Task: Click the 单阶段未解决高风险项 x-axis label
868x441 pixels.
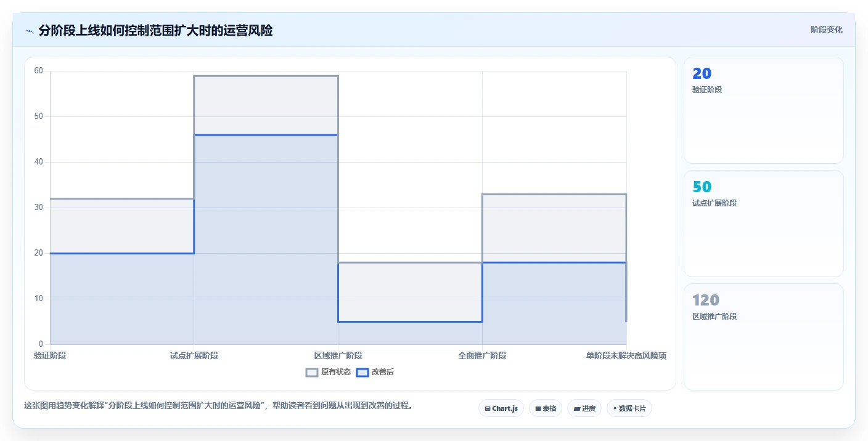Action: point(626,355)
